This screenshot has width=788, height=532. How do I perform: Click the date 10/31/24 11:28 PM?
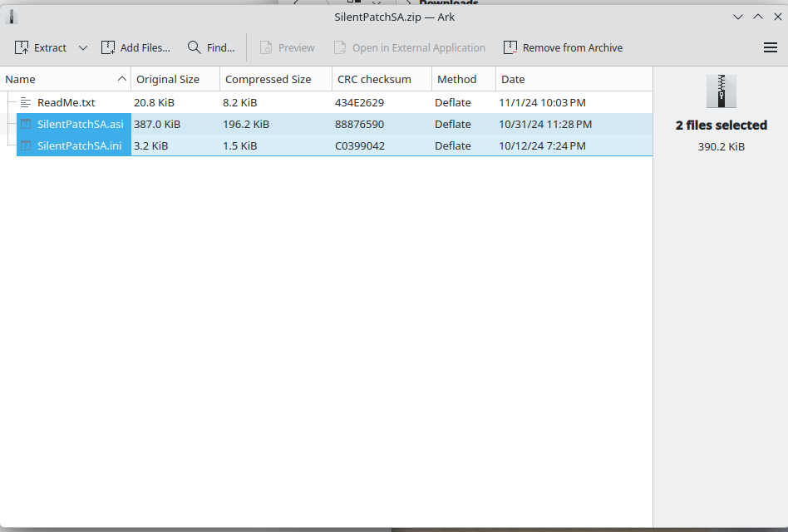click(x=545, y=124)
